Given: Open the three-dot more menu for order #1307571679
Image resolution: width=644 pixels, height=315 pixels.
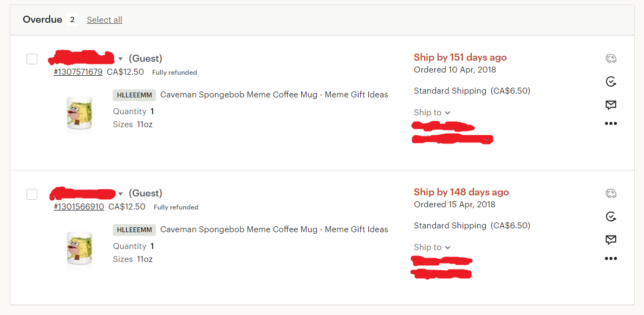Looking at the screenshot, I should (x=611, y=123).
